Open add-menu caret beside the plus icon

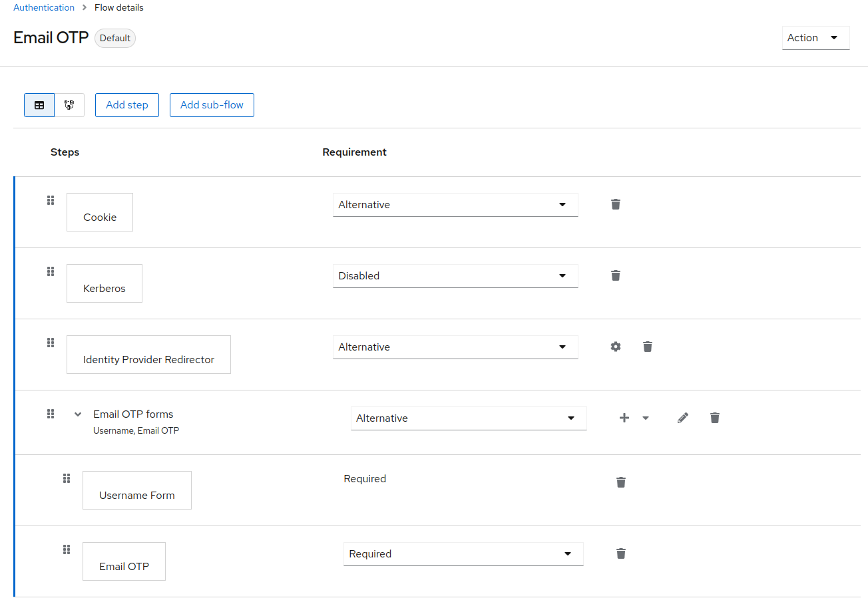tap(646, 418)
